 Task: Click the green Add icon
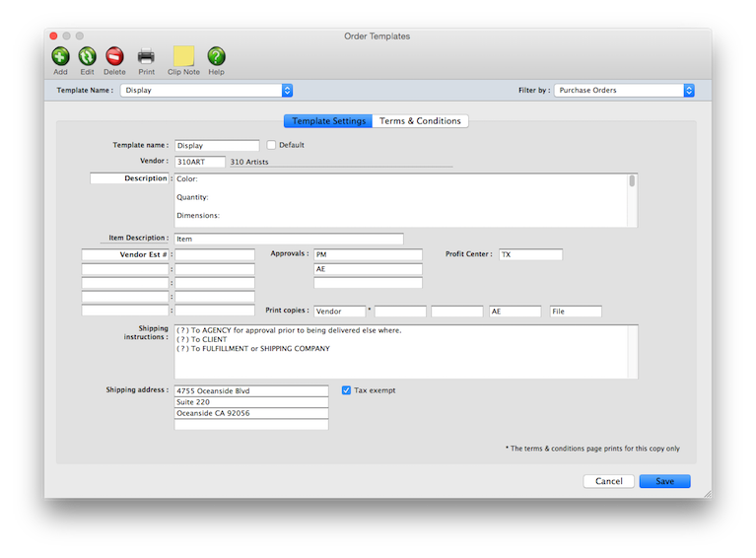(x=60, y=56)
